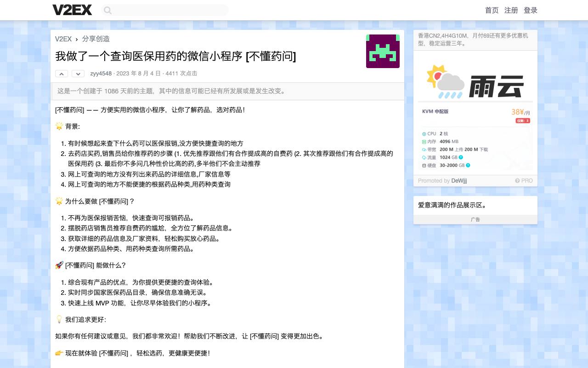Click the [不懂药问] 能做什么 heading
This screenshot has height=368, width=588.
pyautogui.click(x=90, y=265)
